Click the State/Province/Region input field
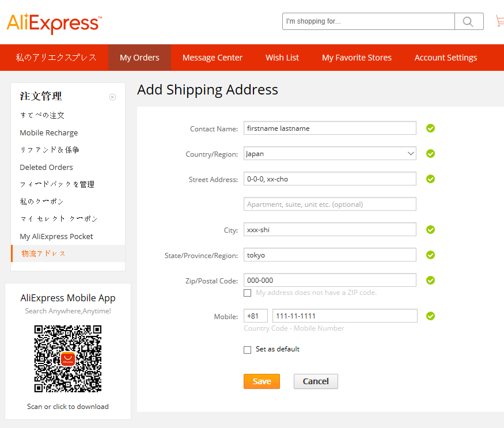This screenshot has height=428, width=504. 330,255
